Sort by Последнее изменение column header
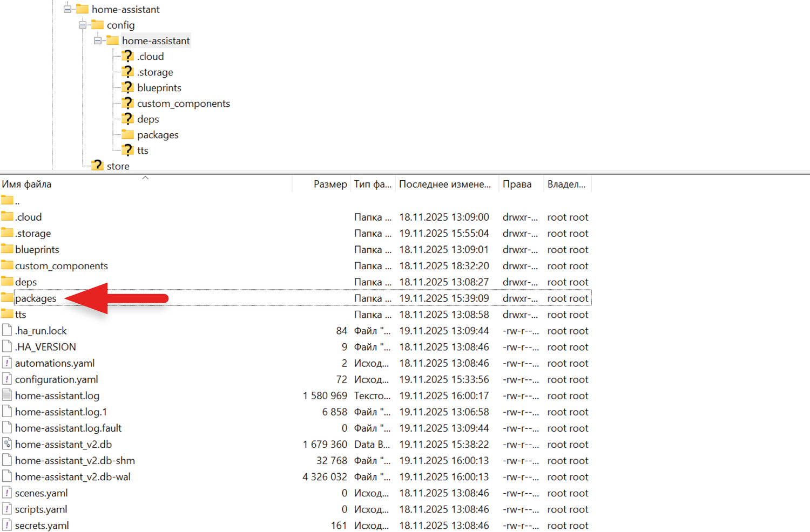This screenshot has width=810, height=532. (444, 184)
